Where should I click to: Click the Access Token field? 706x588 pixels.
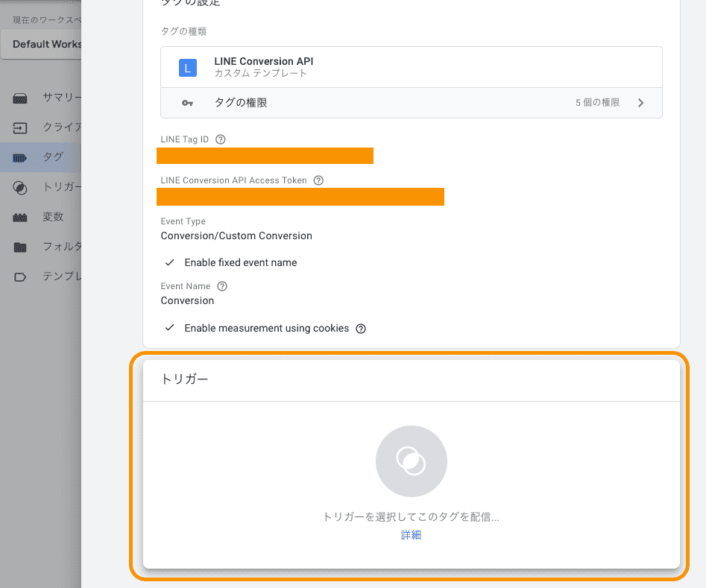[300, 197]
